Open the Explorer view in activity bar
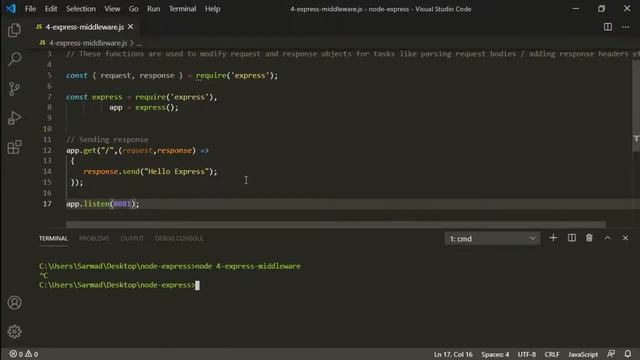 click(x=14, y=30)
